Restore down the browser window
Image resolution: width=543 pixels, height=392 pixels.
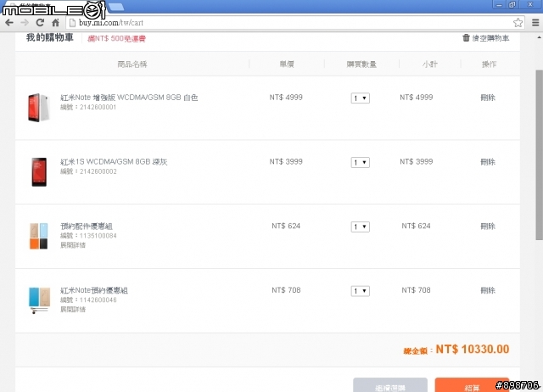point(512,4)
